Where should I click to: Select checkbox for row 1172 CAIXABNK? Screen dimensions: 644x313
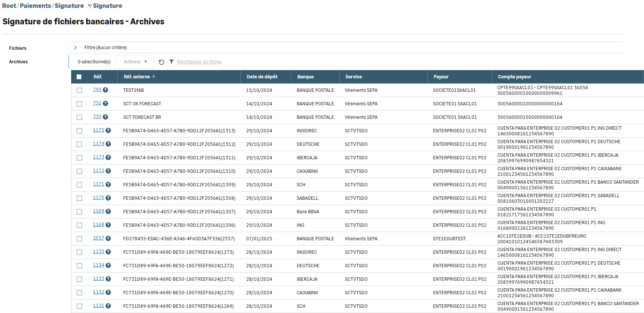pyautogui.click(x=79, y=171)
